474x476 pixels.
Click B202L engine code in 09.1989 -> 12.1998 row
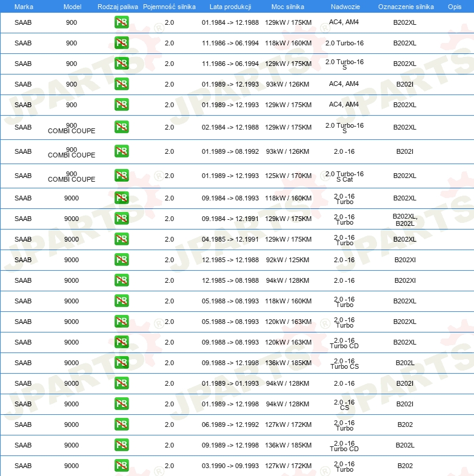(x=405, y=445)
